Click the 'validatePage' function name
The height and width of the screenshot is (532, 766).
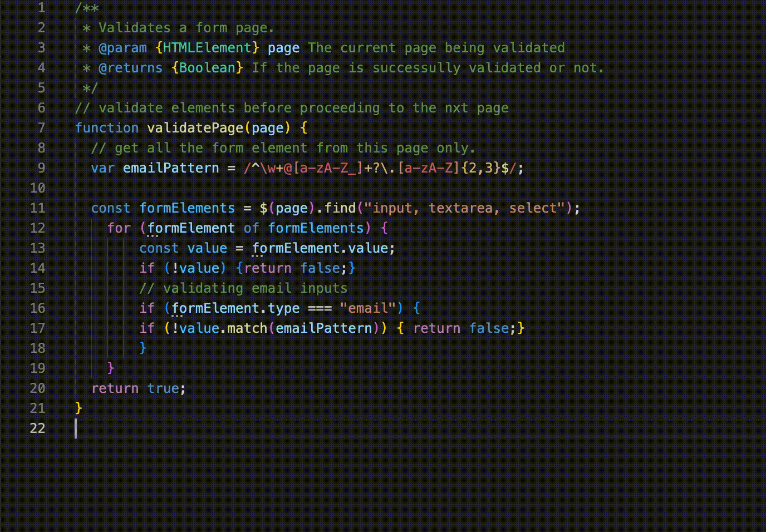click(x=195, y=128)
